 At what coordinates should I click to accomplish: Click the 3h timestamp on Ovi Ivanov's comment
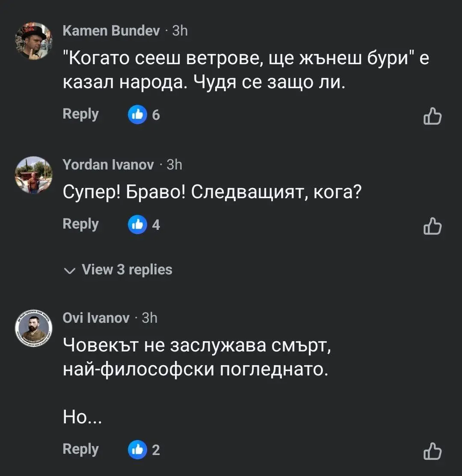149,318
